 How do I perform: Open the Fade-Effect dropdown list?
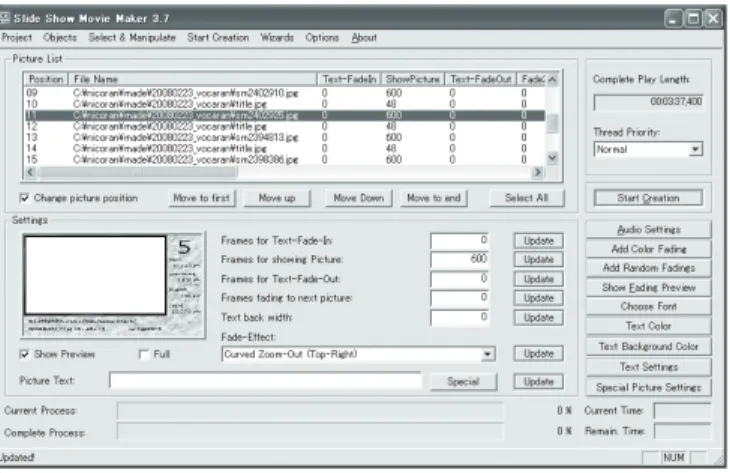[487, 354]
